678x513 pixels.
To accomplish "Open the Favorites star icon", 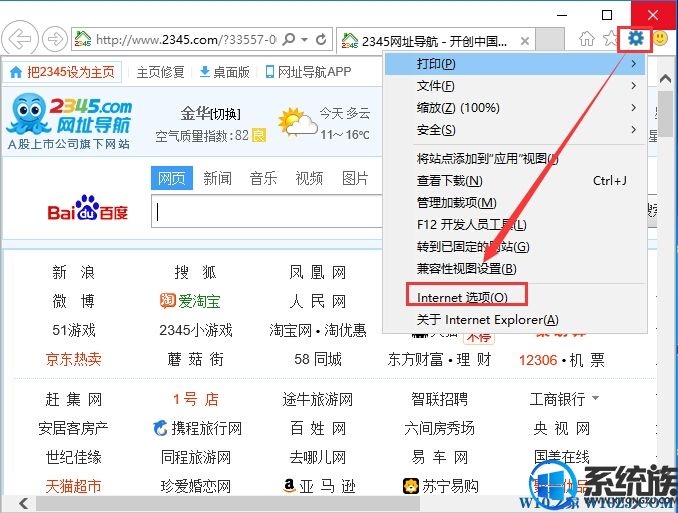I will tap(610, 39).
